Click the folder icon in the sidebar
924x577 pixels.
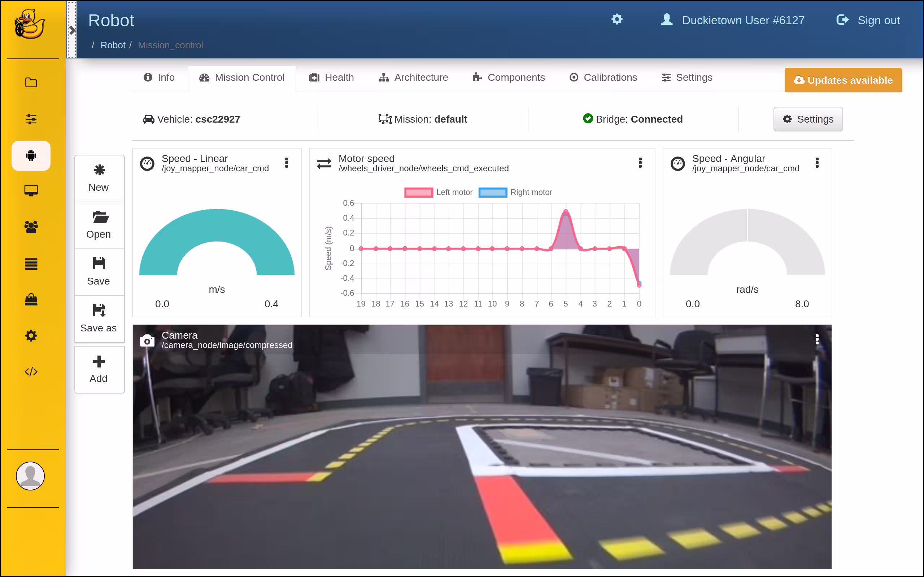click(x=31, y=83)
